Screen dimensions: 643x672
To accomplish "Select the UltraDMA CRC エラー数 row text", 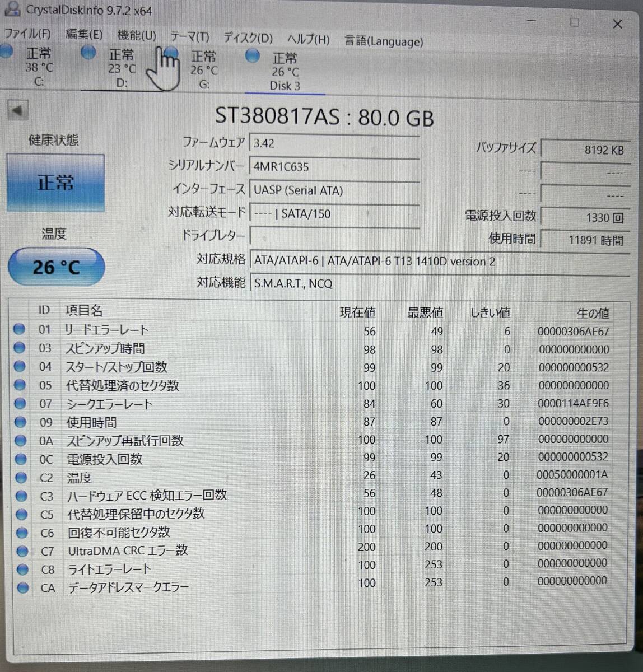I will 128,550.
